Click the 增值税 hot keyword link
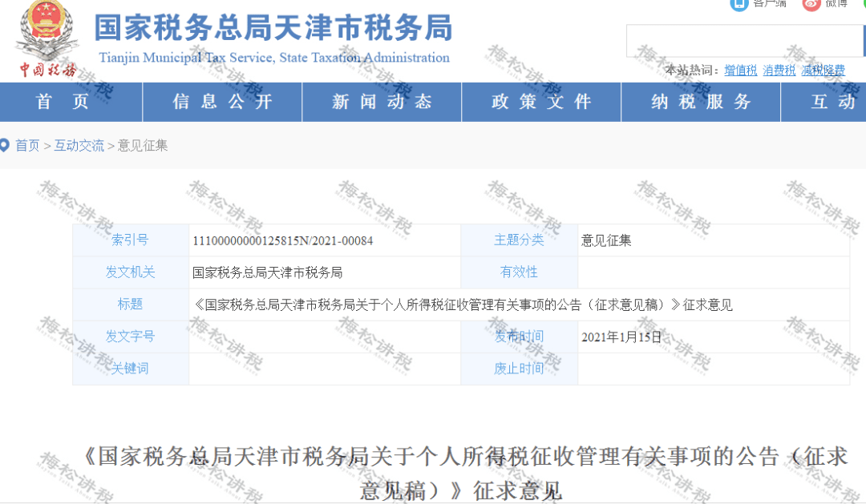Screen dimensions: 866x504 740,71
